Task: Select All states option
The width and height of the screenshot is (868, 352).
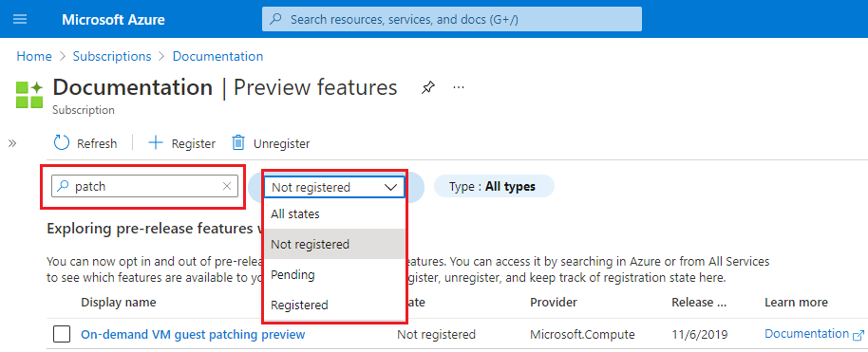Action: click(x=335, y=214)
